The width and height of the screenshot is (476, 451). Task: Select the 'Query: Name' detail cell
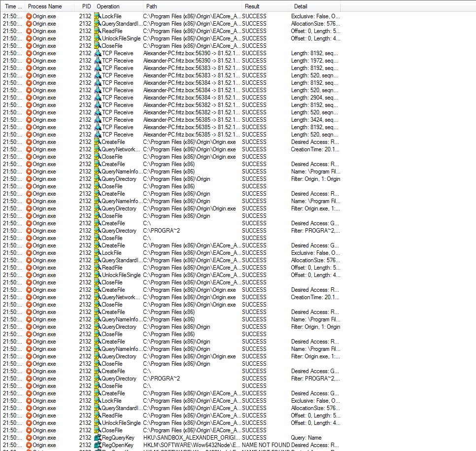pos(306,438)
